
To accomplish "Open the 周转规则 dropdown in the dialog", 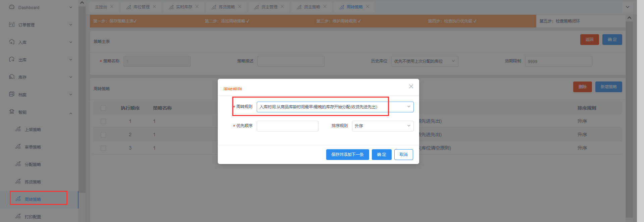I will click(x=335, y=107).
